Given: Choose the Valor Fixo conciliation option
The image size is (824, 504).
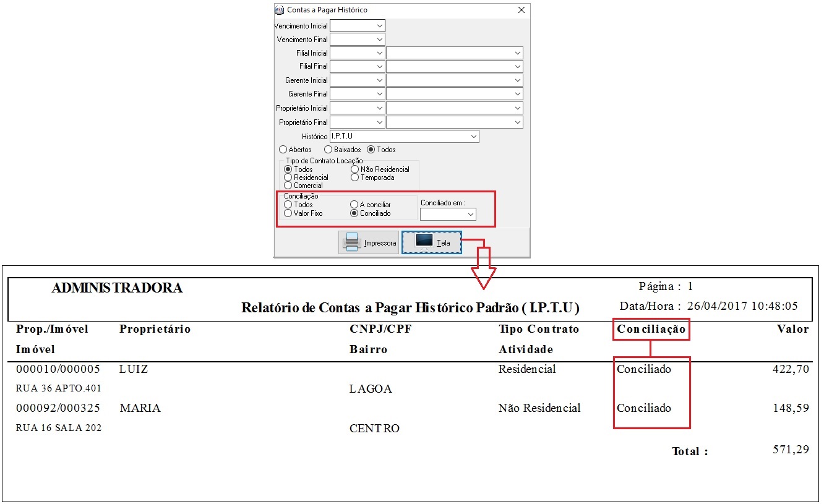Looking at the screenshot, I should (288, 213).
